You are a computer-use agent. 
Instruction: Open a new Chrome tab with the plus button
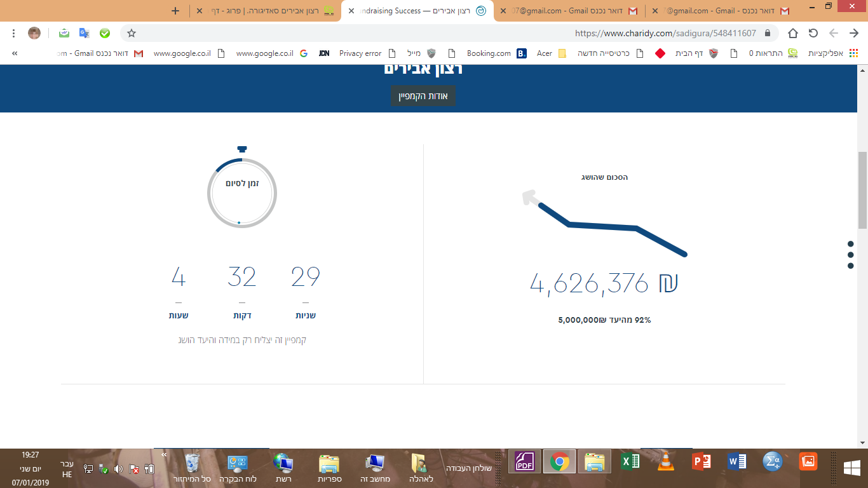click(176, 11)
